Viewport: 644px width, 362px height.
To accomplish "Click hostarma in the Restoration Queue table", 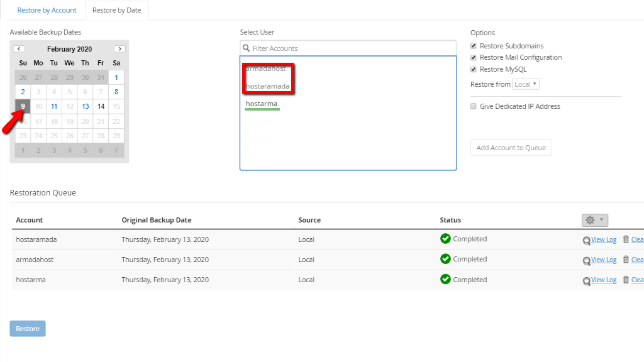I will tap(31, 280).
